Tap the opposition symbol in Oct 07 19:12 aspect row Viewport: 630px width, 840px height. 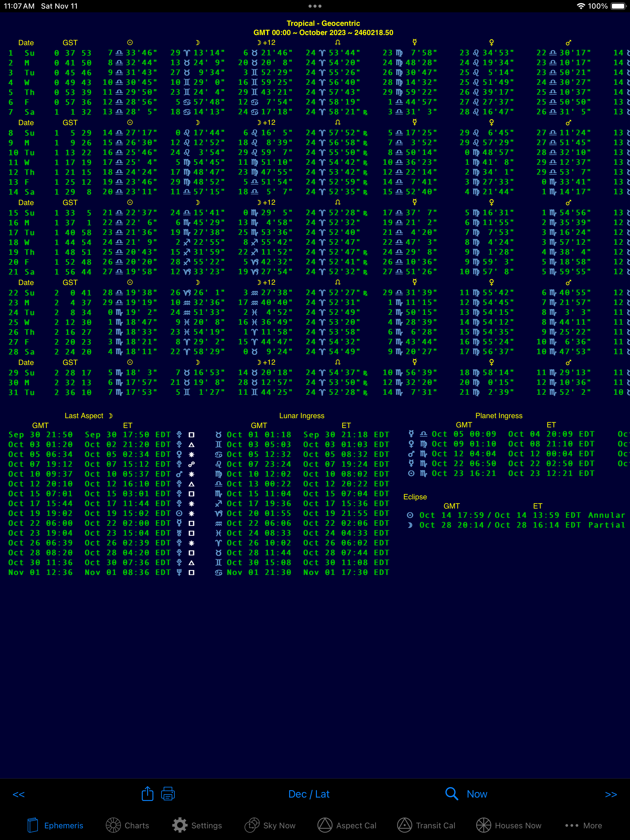coord(192,464)
